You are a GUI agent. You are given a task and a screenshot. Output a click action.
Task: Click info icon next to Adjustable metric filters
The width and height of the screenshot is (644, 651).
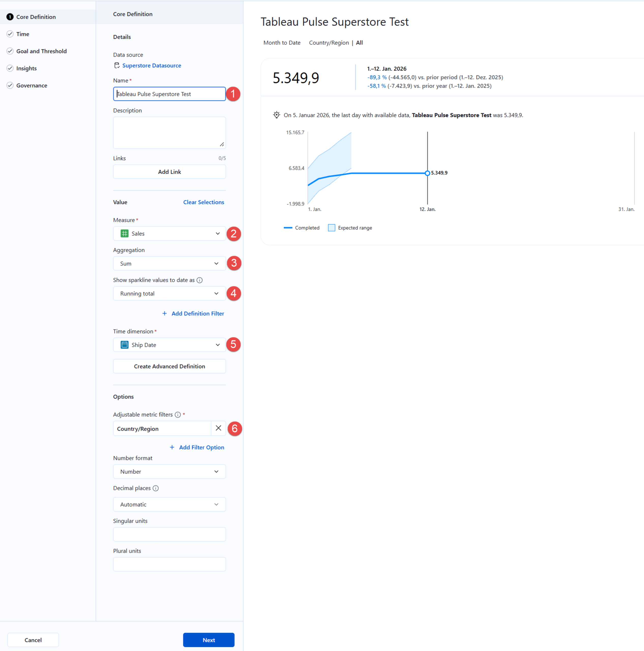pos(178,415)
